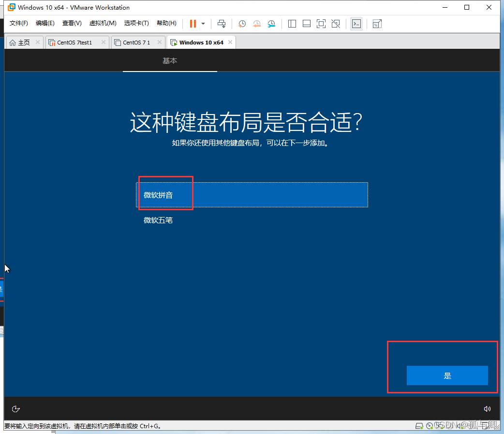This screenshot has height=434, width=504.
Task: Close the CentOS 7test1 tab
Action: click(103, 42)
